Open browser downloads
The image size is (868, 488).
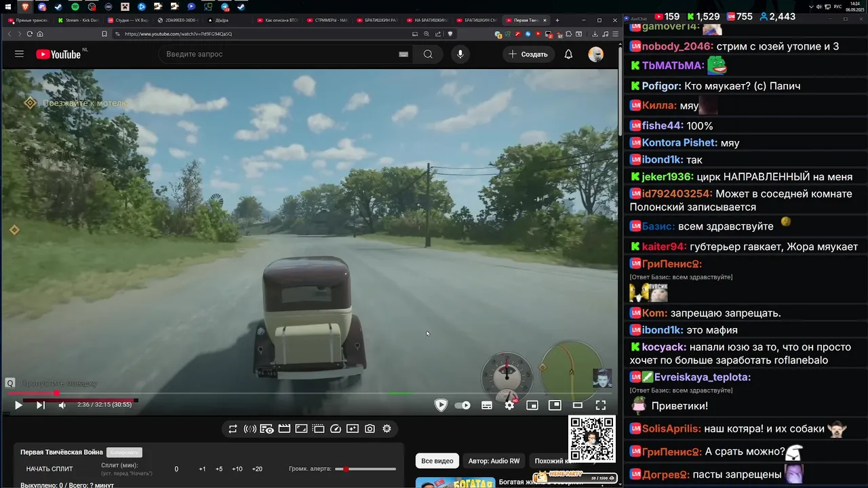click(x=595, y=34)
